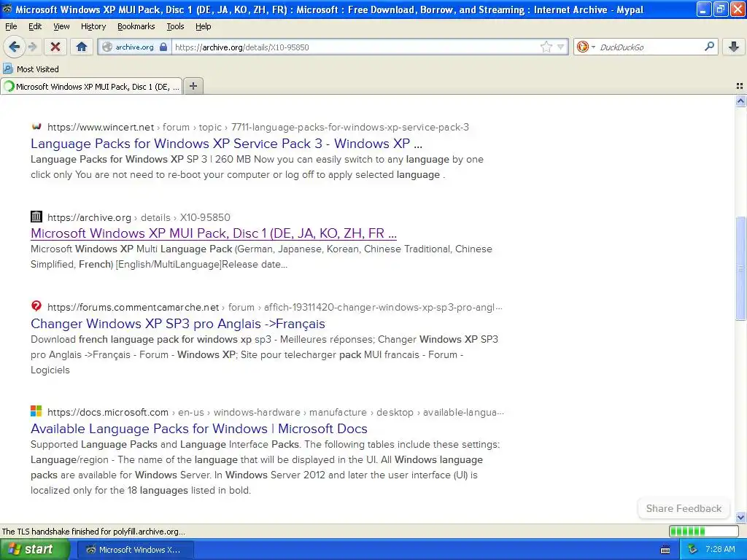Open the URL history dropdown arrow
Image resolution: width=747 pixels, height=560 pixels.
pos(561,47)
